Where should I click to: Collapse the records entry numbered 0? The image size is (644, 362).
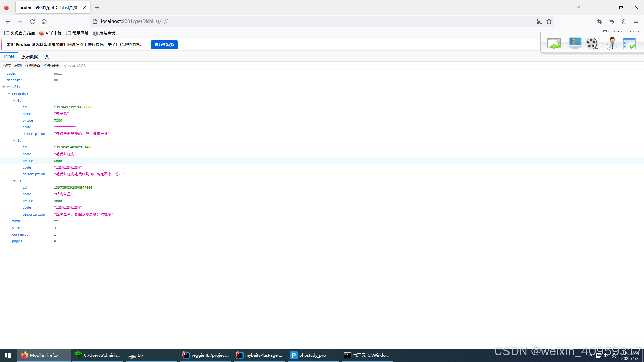click(x=15, y=100)
